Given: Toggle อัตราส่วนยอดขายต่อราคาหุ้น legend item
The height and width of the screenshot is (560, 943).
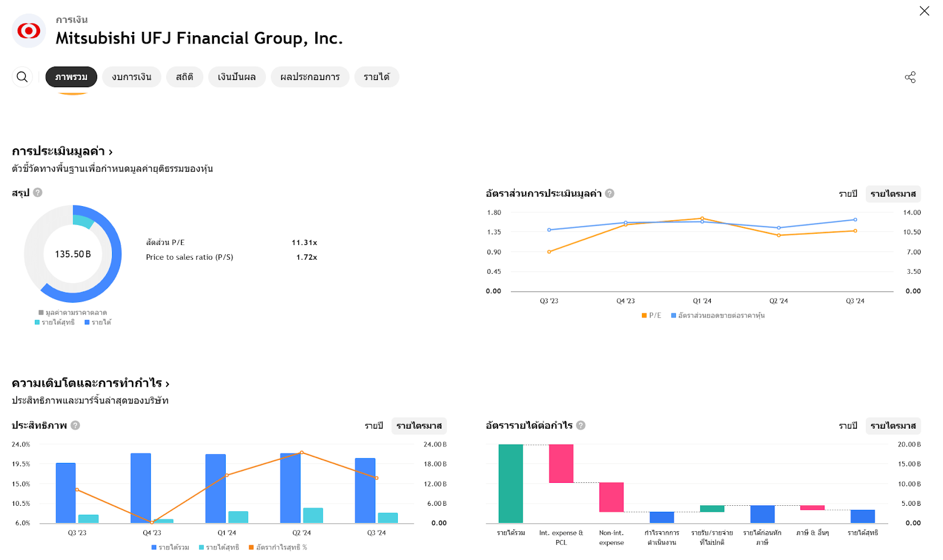Looking at the screenshot, I should point(718,316).
